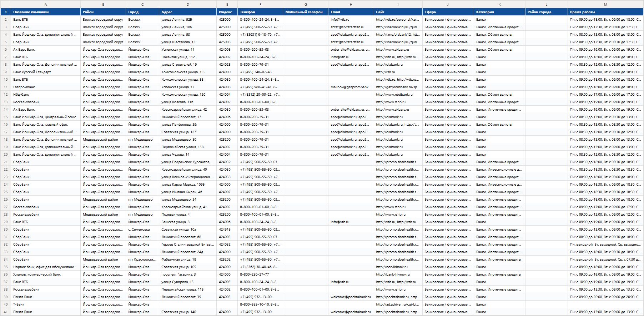Screen dimensions: 644x322
Task: Click address "Палантая улица, 112"
Action: (188, 57)
